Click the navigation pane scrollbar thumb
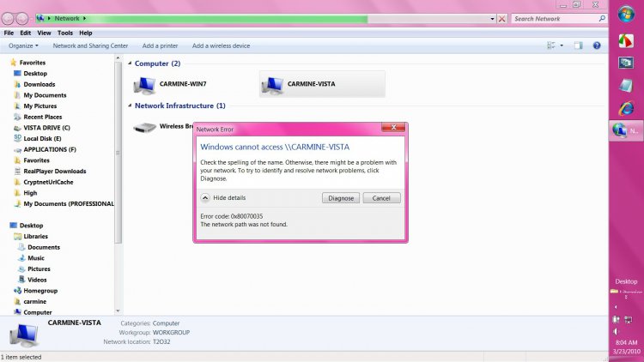 [118, 153]
